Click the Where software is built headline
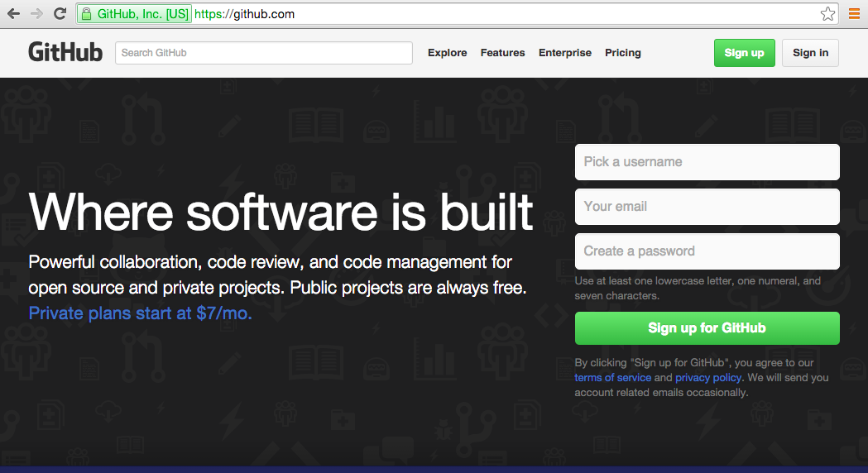 tap(281, 213)
